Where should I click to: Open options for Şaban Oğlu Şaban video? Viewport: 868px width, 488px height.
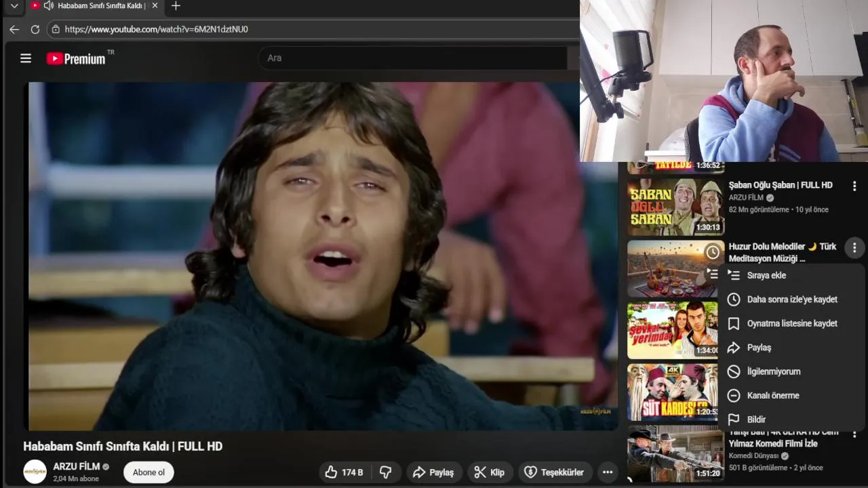pos(854,186)
